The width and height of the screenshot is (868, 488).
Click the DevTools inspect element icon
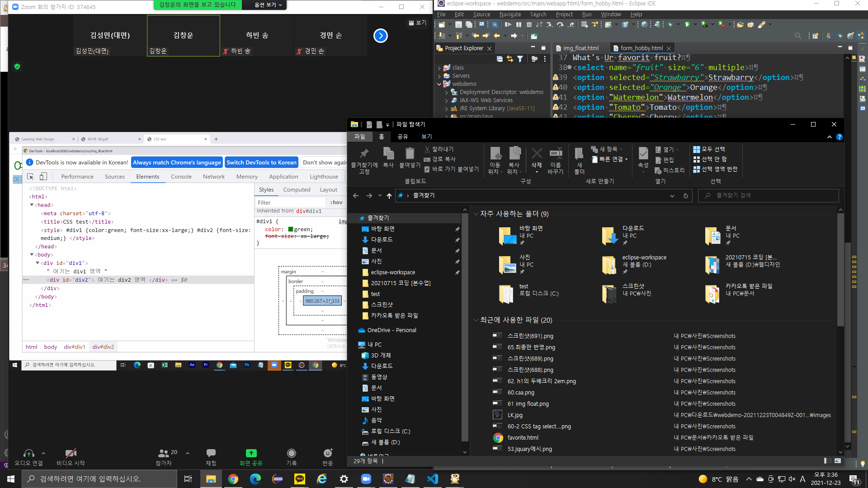click(30, 177)
